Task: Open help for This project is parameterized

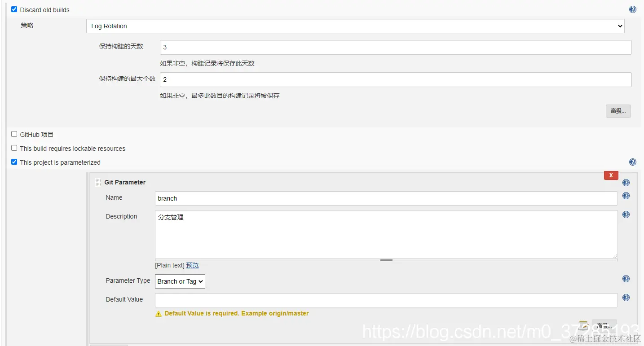Action: 633,162
